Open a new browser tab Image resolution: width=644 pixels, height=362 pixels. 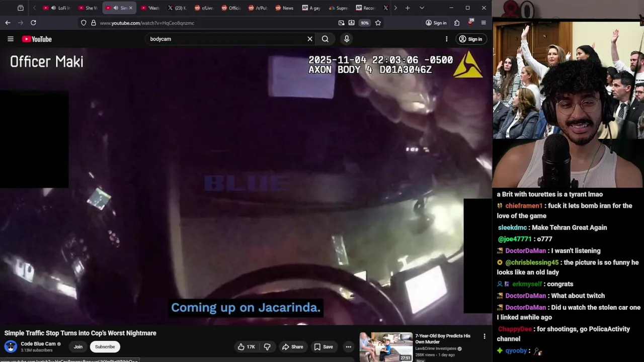coord(408,8)
